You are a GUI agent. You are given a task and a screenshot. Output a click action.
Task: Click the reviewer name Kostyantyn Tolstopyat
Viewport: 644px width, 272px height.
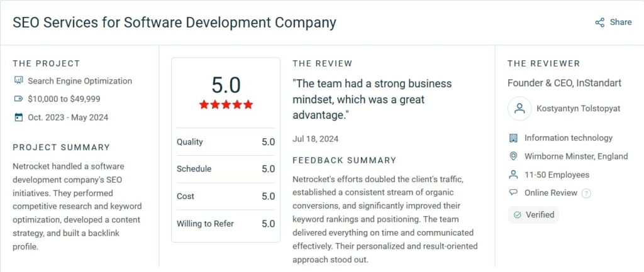coord(578,109)
